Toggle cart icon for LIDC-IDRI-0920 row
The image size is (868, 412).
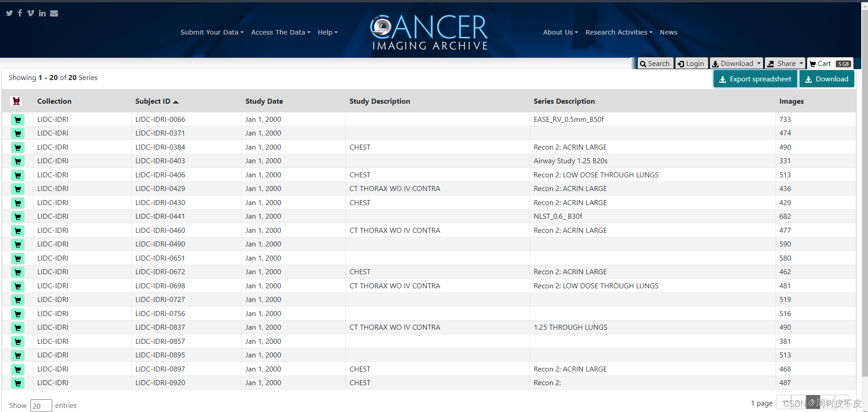click(18, 383)
